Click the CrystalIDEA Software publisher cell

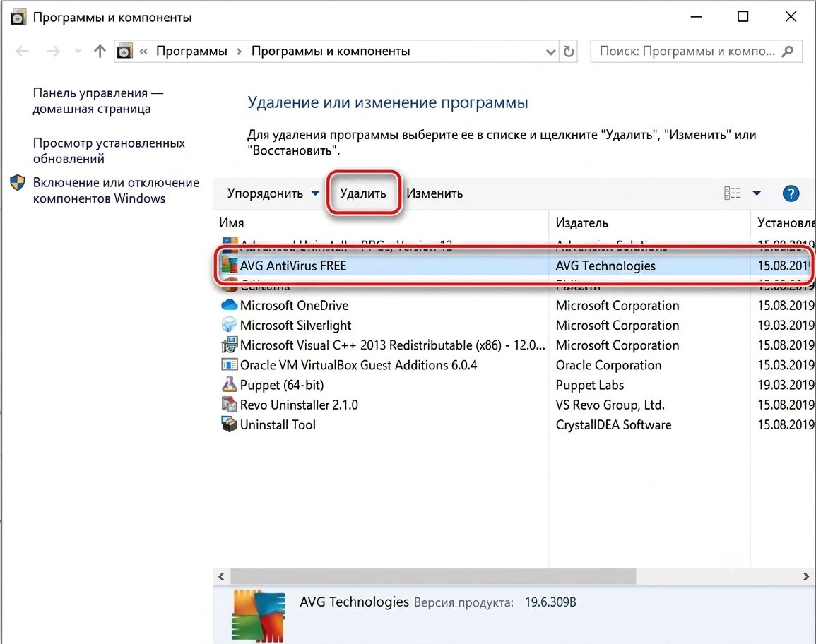tap(613, 424)
